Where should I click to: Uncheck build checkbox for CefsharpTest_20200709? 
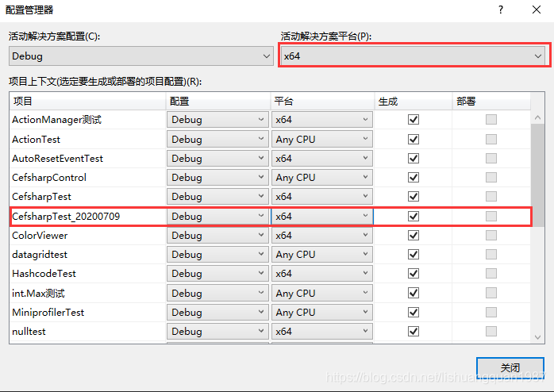[x=413, y=216]
